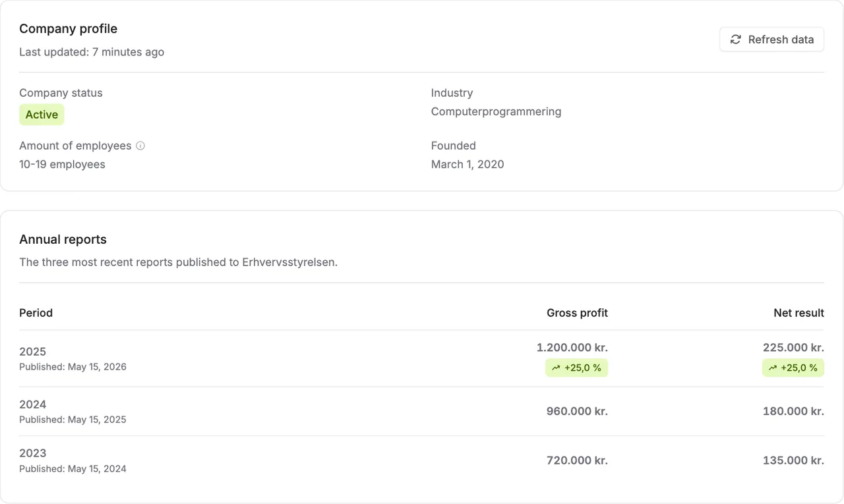Screen dimensions: 844x504
Task: Click the Company profile heading
Action: [68, 28]
